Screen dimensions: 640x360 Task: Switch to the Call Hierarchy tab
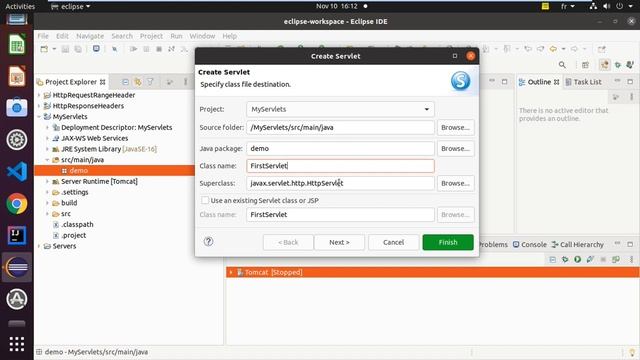[x=578, y=244]
